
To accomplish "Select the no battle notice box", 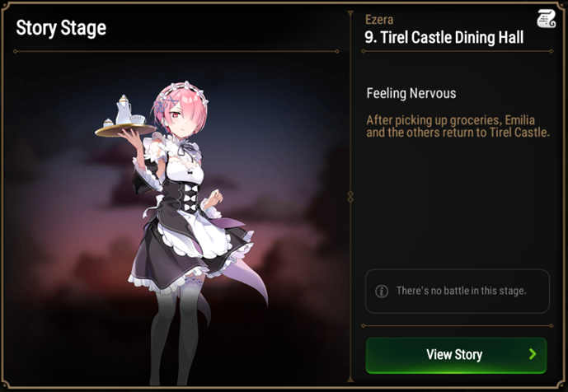I will pos(458,291).
